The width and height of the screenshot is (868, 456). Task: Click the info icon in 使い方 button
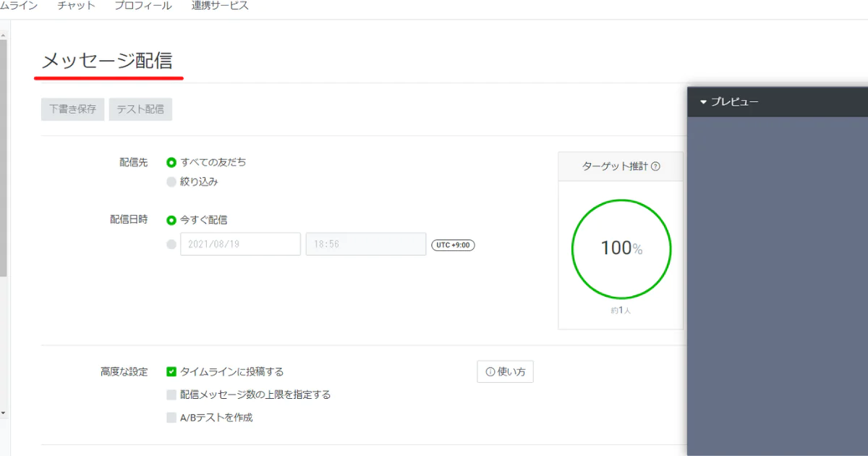[x=490, y=372]
